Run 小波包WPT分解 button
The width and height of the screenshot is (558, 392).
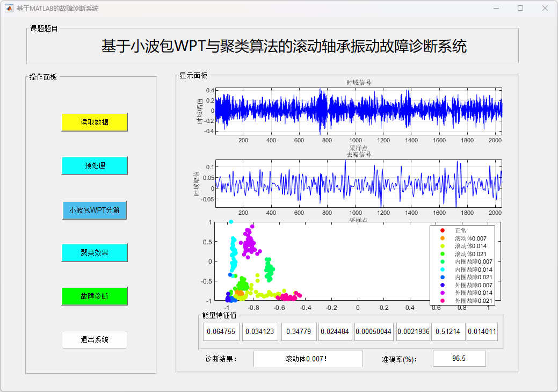[95, 210]
